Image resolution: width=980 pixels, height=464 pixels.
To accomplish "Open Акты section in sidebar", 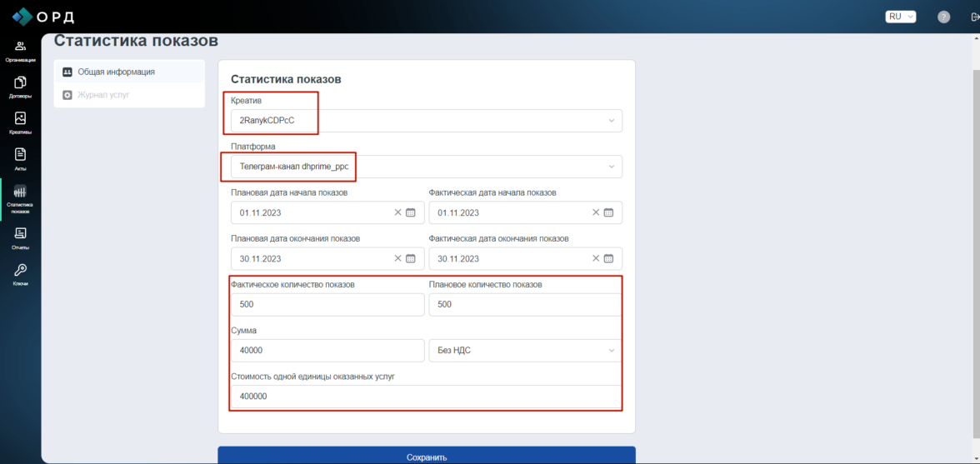I will click(20, 158).
